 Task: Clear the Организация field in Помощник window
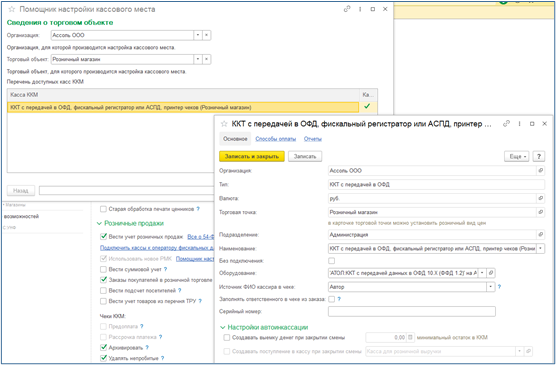pyautogui.click(x=206, y=35)
